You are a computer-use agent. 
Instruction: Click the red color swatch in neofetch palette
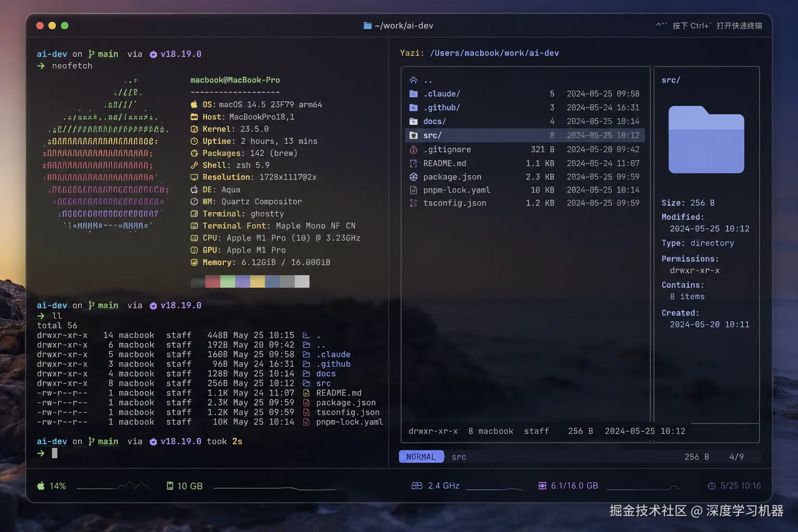click(x=213, y=282)
